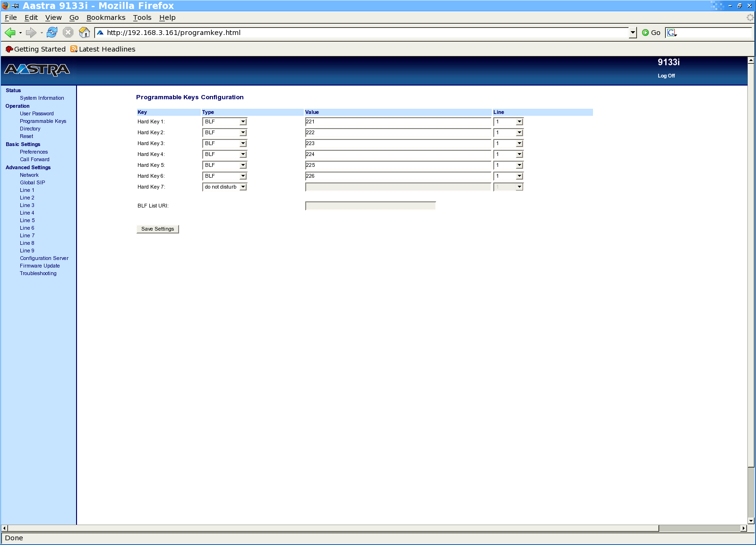Open the Back button history dropdown arrow

pyautogui.click(x=20, y=33)
